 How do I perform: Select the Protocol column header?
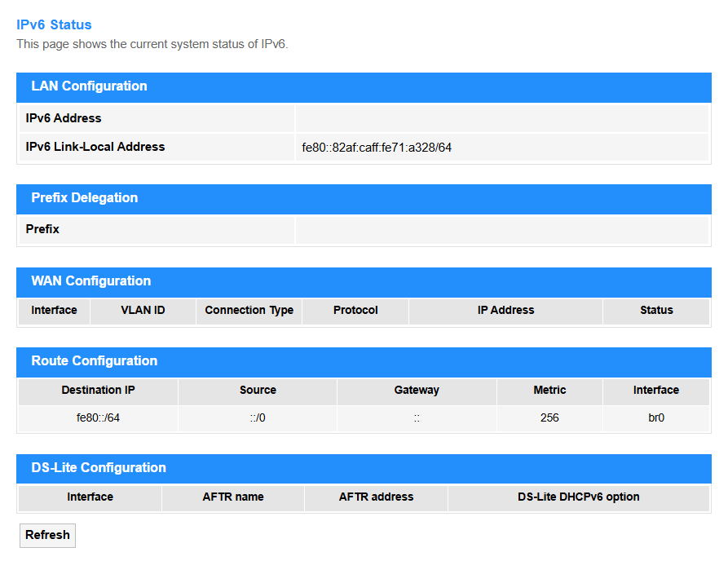click(x=355, y=310)
